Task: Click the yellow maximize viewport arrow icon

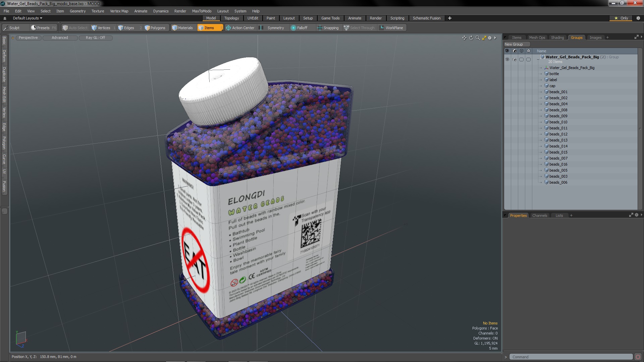Action: click(x=484, y=38)
